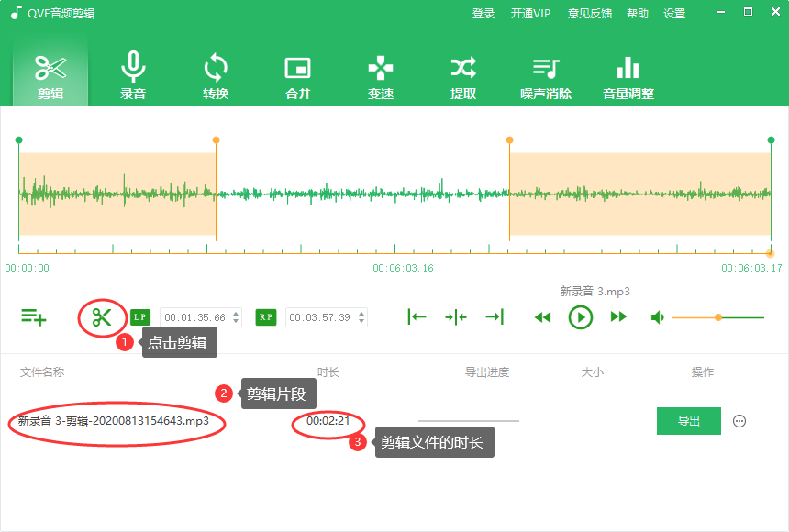Viewport: 789px width, 532px height.
Task: Open the 音量调整 volume adjustment tool
Action: tap(628, 76)
